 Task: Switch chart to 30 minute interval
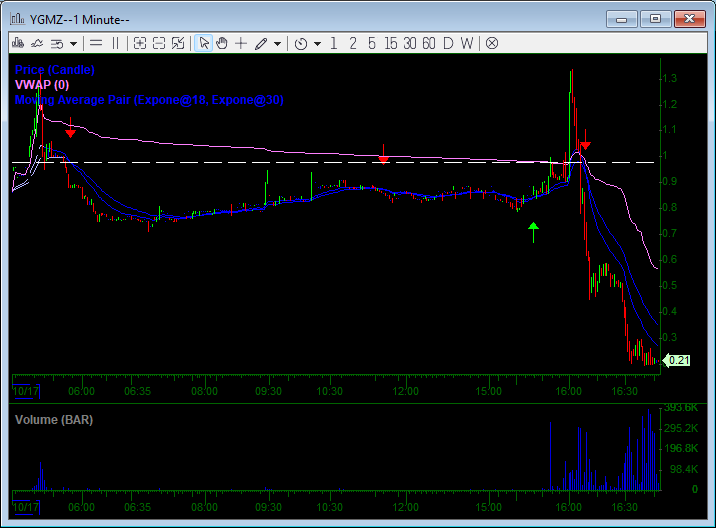point(410,43)
